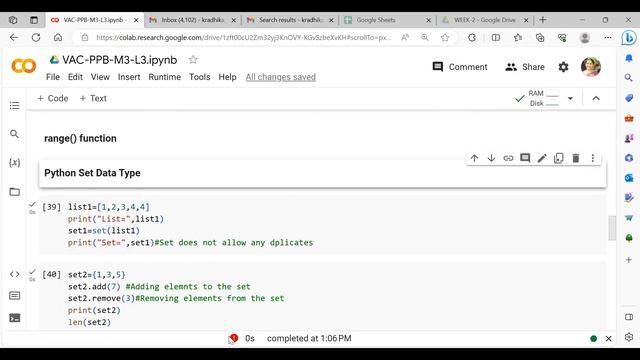
Task: Open the Tools menu
Action: click(x=200, y=77)
